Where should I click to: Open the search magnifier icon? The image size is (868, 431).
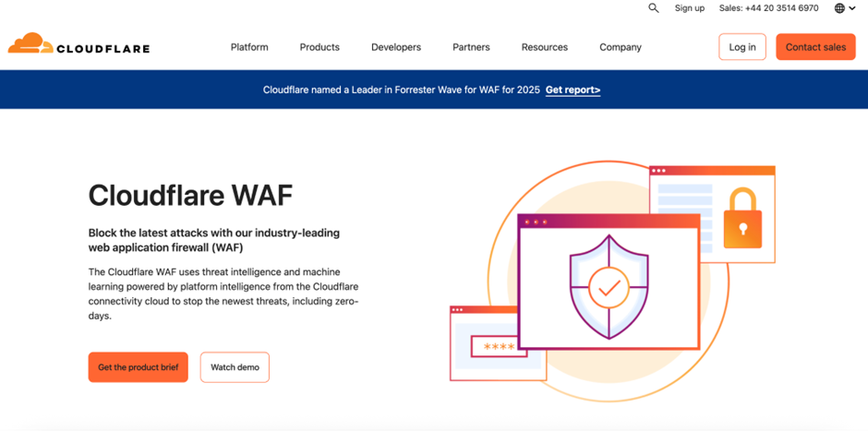point(654,8)
